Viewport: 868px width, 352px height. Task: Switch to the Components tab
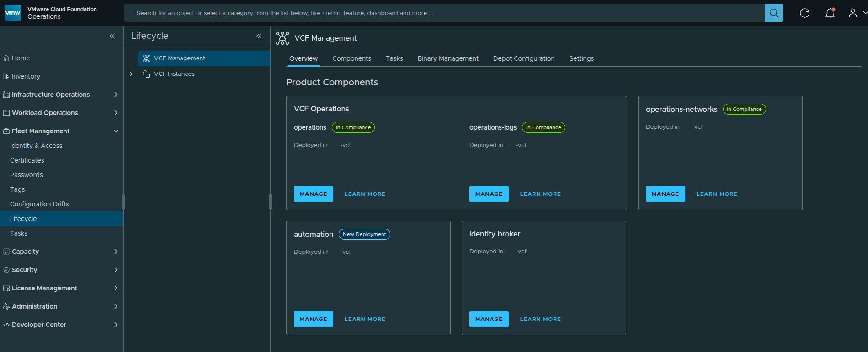pos(351,58)
